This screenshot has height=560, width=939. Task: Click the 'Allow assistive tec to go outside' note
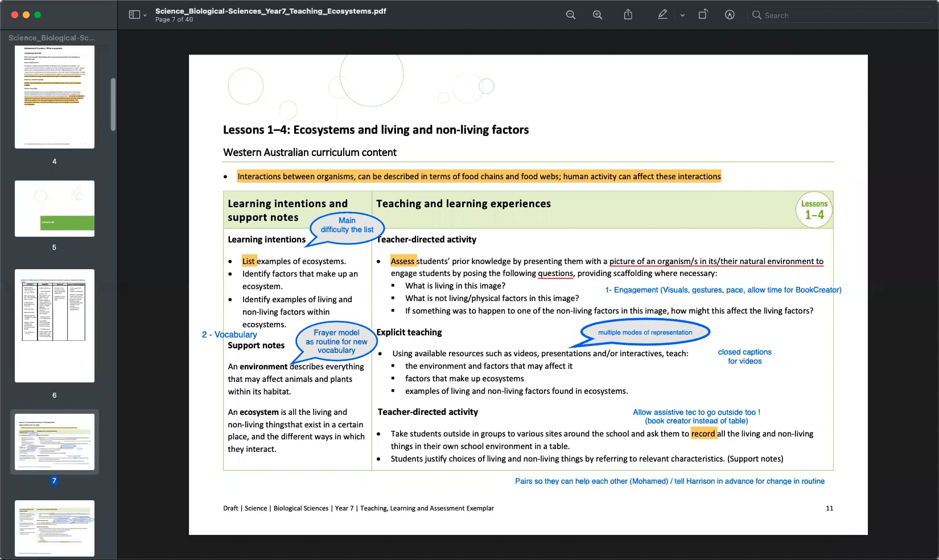click(697, 417)
